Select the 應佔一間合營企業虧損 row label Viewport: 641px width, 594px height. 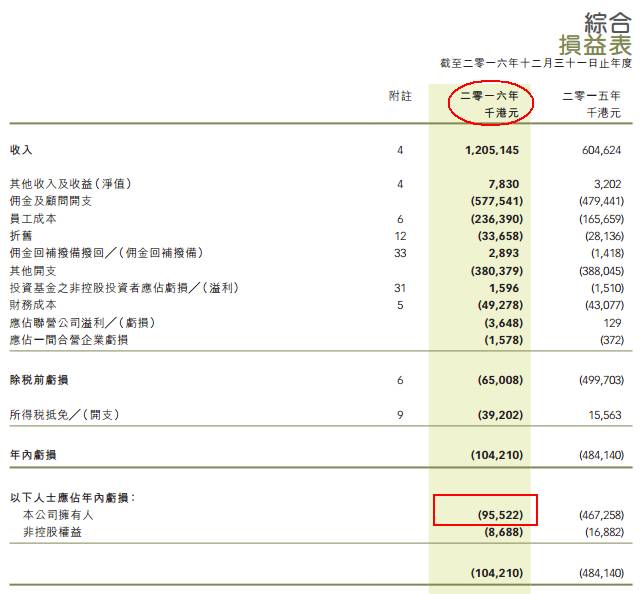tap(69, 340)
